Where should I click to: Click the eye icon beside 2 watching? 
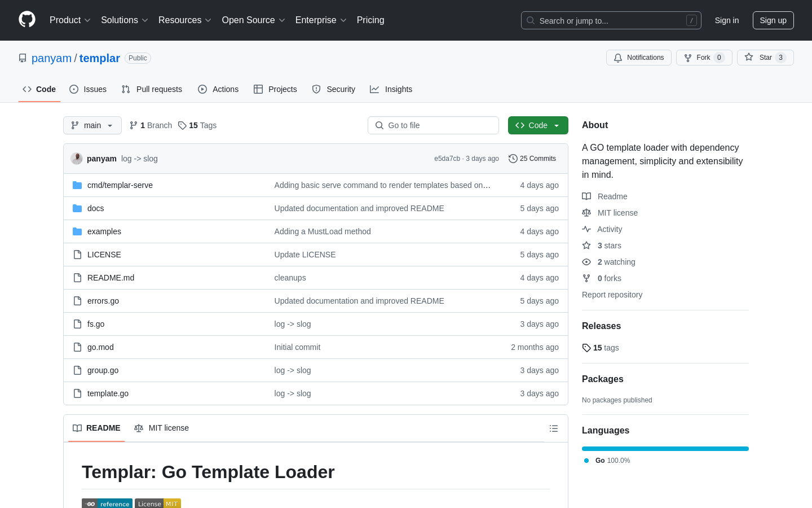[586, 262]
